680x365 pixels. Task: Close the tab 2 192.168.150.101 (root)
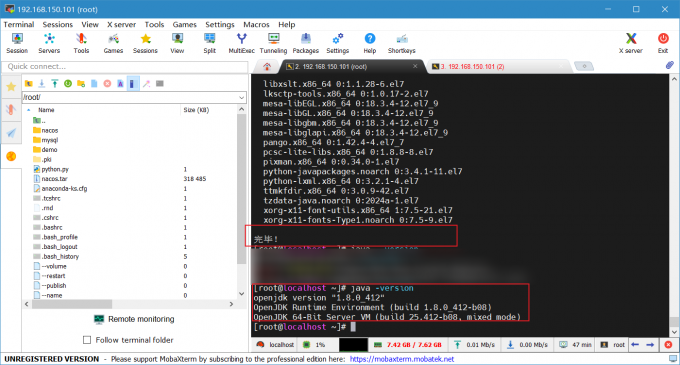pos(415,66)
